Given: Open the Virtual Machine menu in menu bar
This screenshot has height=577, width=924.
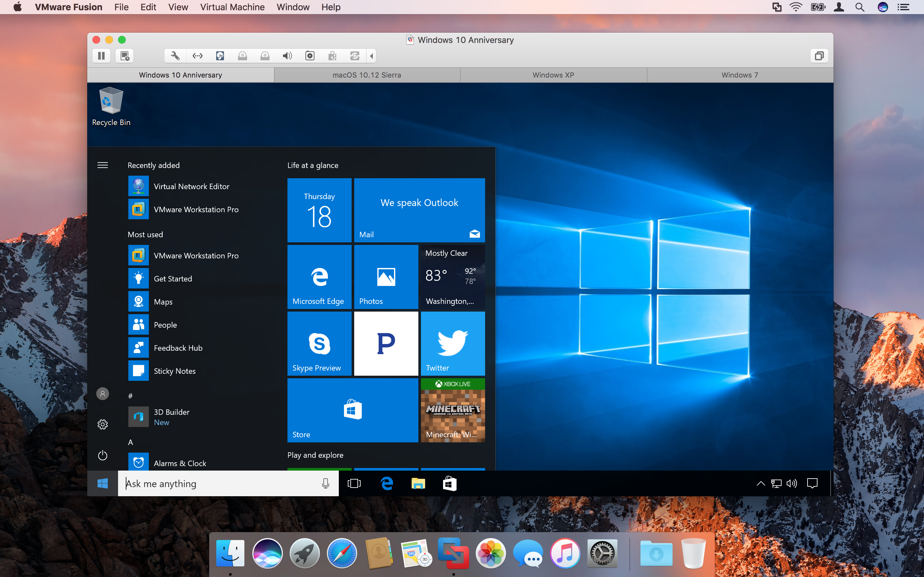Looking at the screenshot, I should pyautogui.click(x=232, y=7).
